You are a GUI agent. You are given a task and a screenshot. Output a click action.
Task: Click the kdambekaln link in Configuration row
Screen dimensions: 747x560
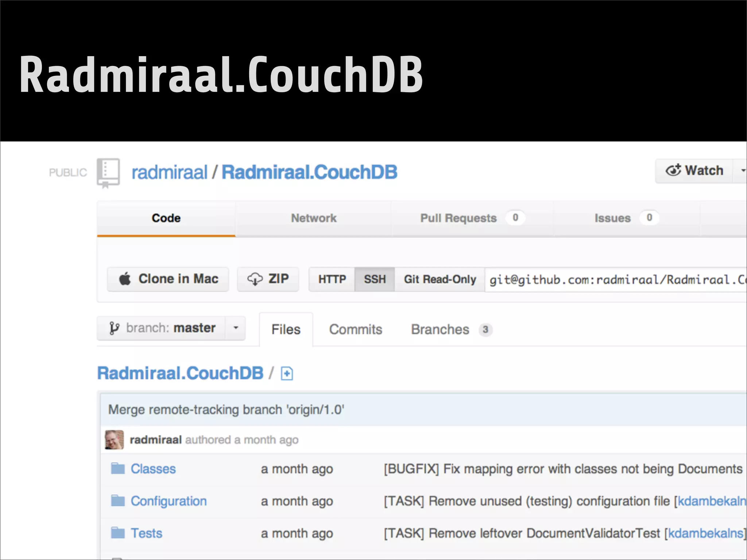tap(712, 501)
